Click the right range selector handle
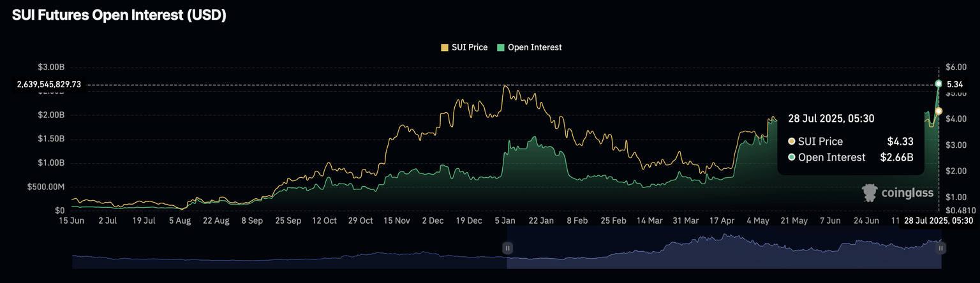 pyautogui.click(x=941, y=248)
